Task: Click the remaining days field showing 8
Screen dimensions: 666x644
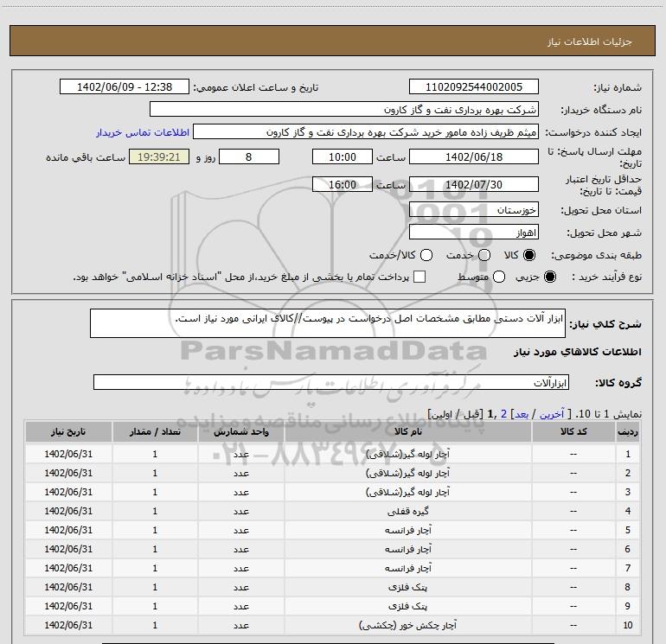Action: pos(249,156)
